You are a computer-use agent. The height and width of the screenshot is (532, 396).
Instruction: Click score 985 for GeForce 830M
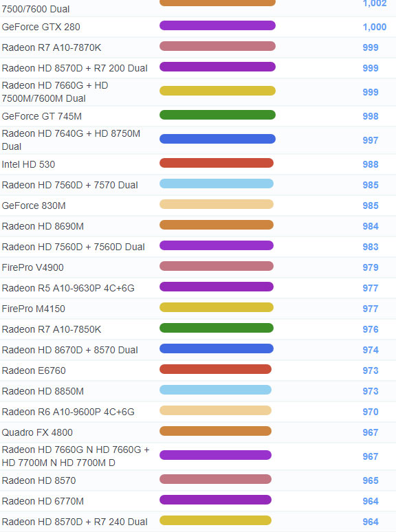coord(371,206)
